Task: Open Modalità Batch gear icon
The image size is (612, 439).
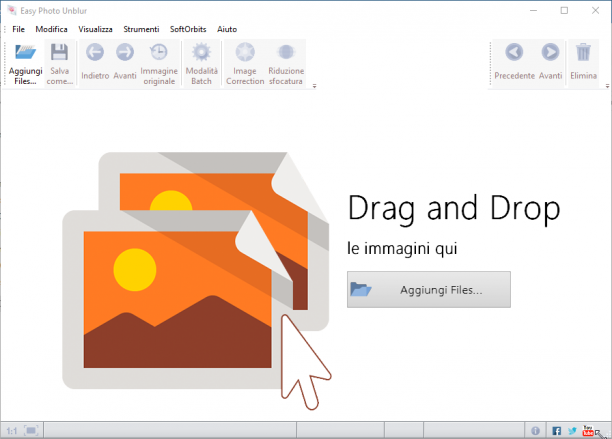Action: pyautogui.click(x=201, y=52)
